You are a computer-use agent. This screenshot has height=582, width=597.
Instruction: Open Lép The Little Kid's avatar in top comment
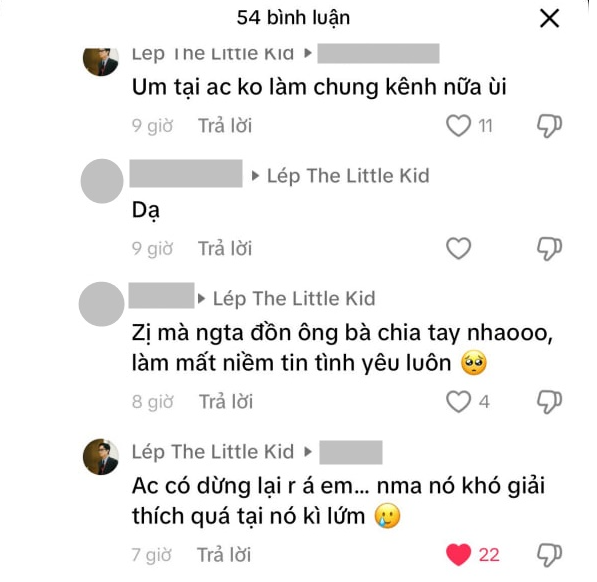pyautogui.click(x=101, y=62)
